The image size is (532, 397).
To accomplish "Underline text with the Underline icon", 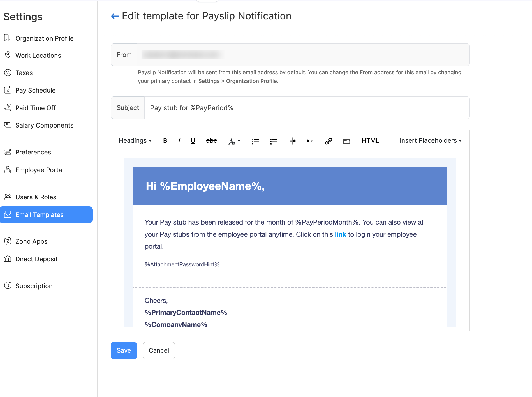I will tap(193, 141).
